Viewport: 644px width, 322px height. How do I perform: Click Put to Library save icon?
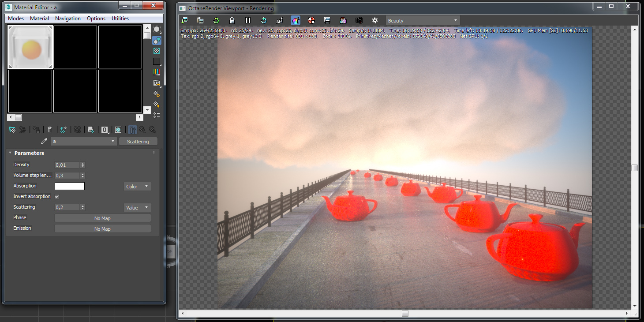(91, 130)
